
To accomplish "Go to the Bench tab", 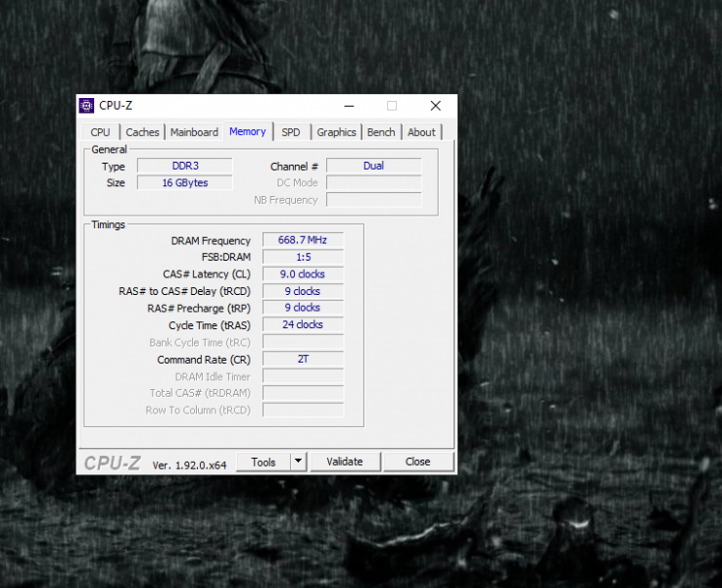I will [381, 132].
